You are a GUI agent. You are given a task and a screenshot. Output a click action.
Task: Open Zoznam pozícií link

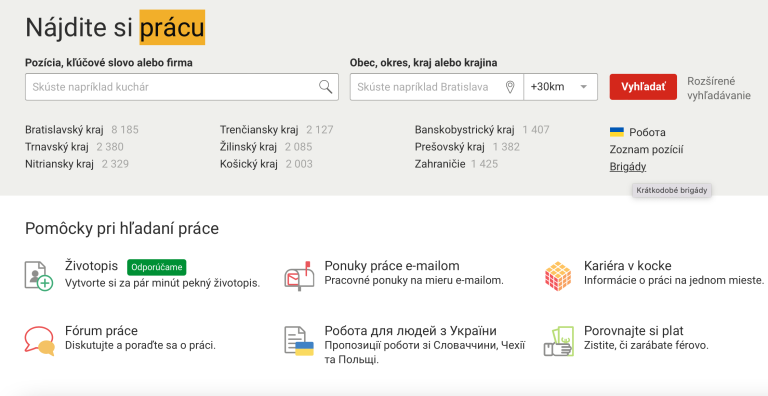(x=647, y=150)
